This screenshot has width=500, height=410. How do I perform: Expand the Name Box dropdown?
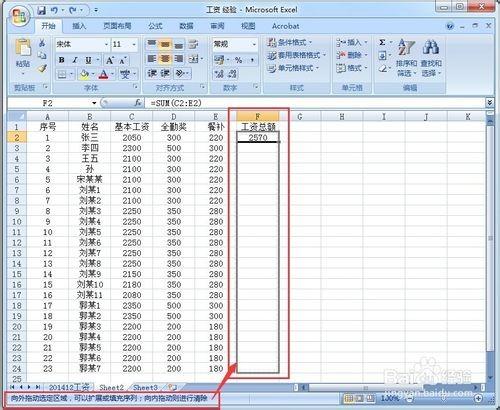(94, 103)
